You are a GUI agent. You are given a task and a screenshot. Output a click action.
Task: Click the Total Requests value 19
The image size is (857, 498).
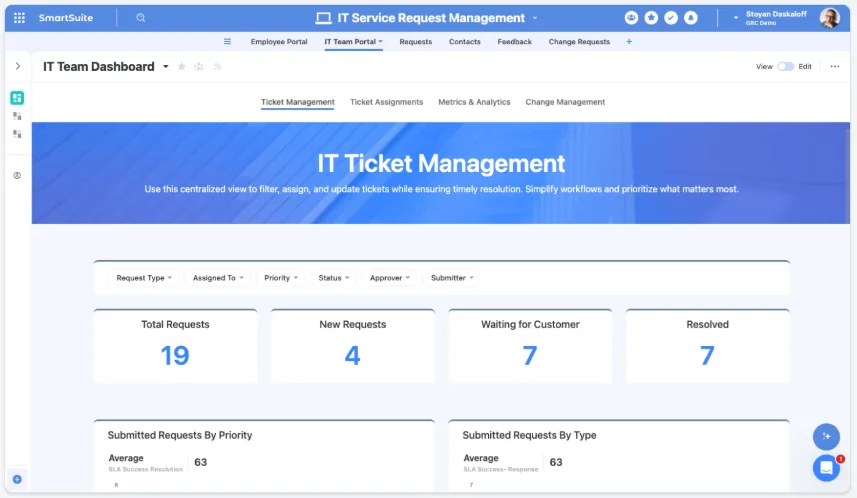(175, 355)
